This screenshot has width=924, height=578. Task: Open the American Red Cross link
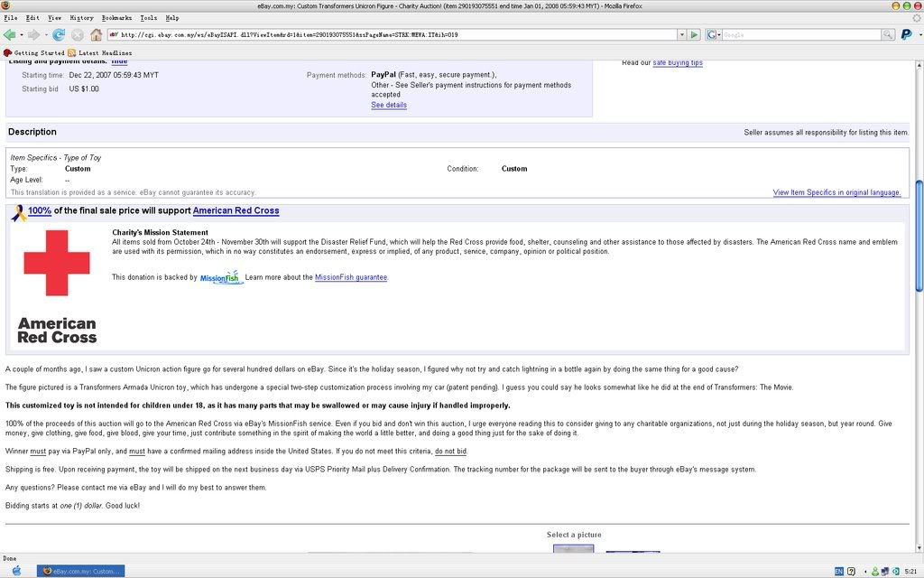(236, 210)
